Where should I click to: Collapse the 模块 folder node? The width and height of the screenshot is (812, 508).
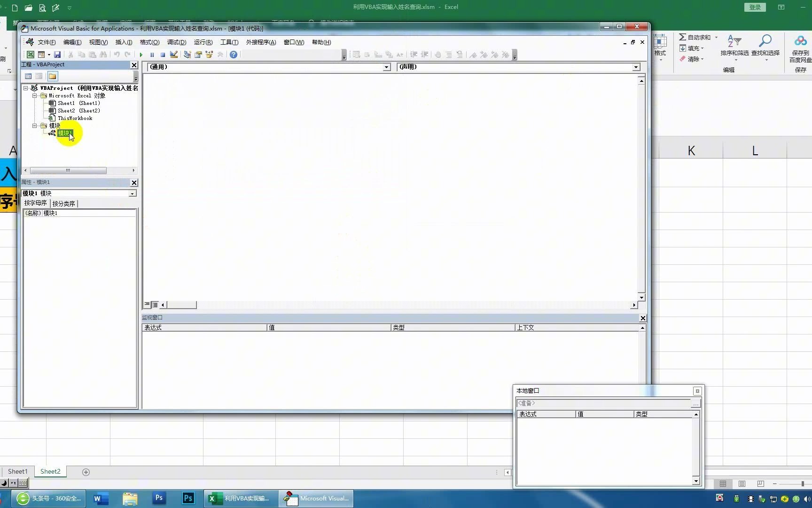click(x=34, y=126)
